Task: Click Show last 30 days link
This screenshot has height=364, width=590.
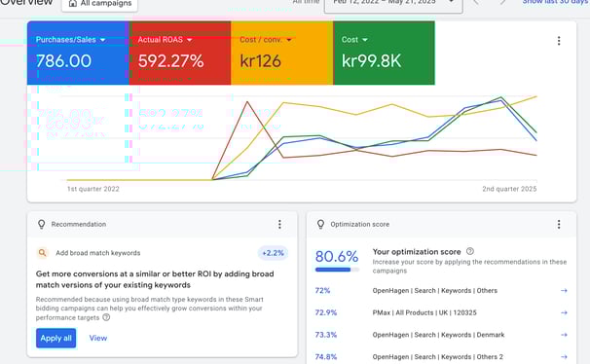Action: (556, 2)
